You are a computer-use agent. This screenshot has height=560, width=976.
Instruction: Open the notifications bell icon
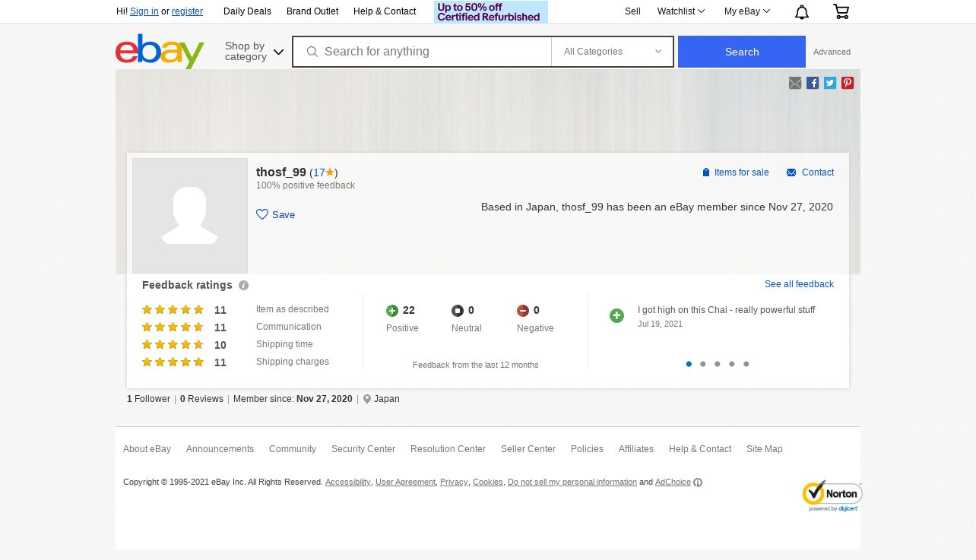pyautogui.click(x=802, y=11)
